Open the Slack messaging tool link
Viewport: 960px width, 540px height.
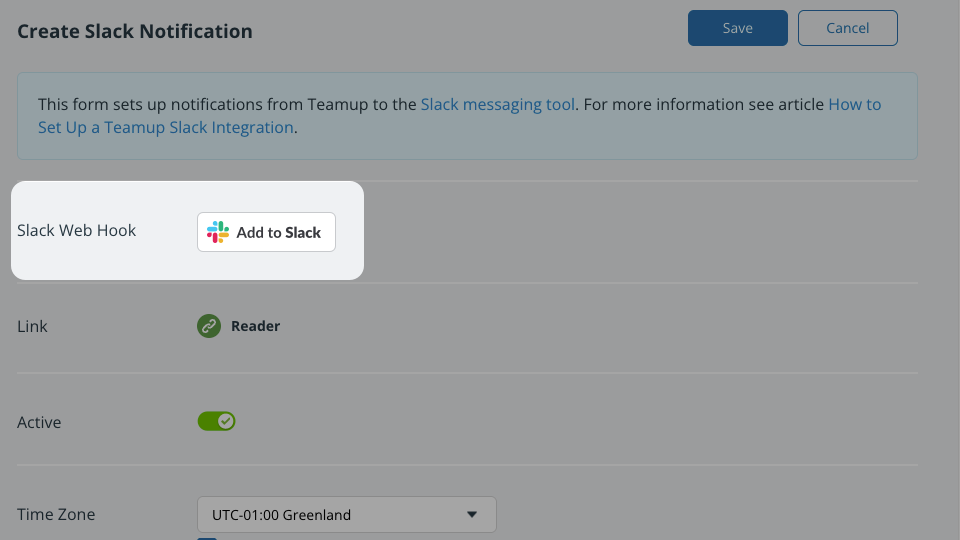(x=497, y=104)
